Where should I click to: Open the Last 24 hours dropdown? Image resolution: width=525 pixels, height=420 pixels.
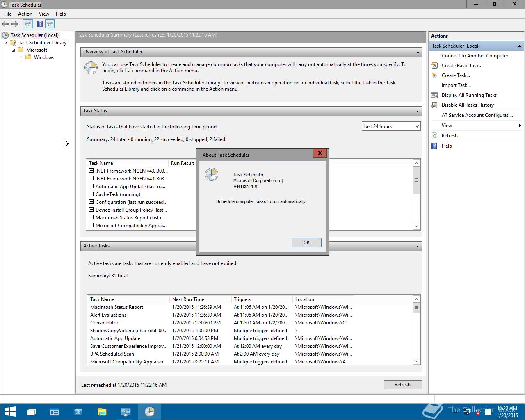[x=391, y=126]
